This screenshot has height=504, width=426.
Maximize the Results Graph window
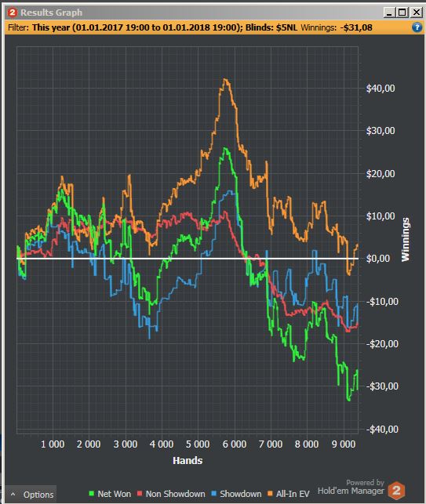[x=402, y=13]
